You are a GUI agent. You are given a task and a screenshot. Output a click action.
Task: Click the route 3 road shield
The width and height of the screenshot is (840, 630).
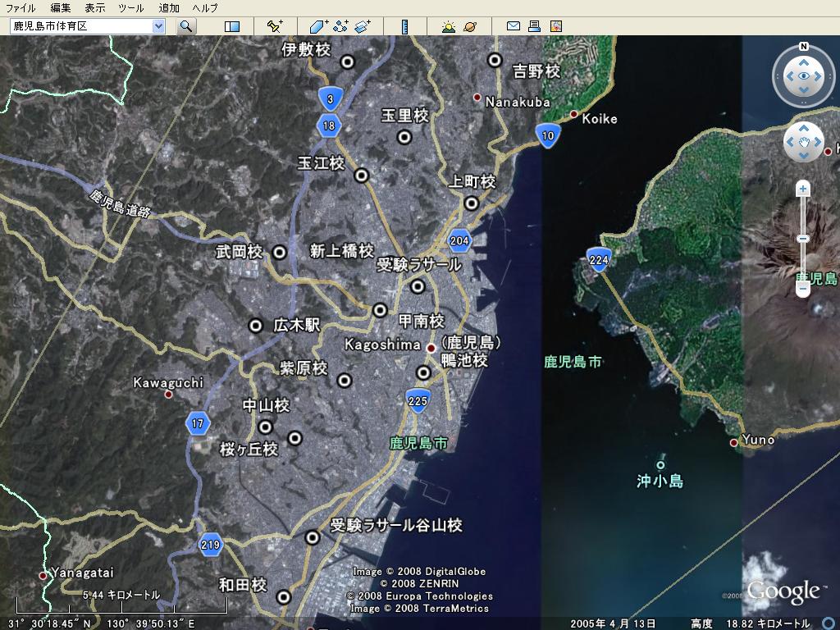330,98
